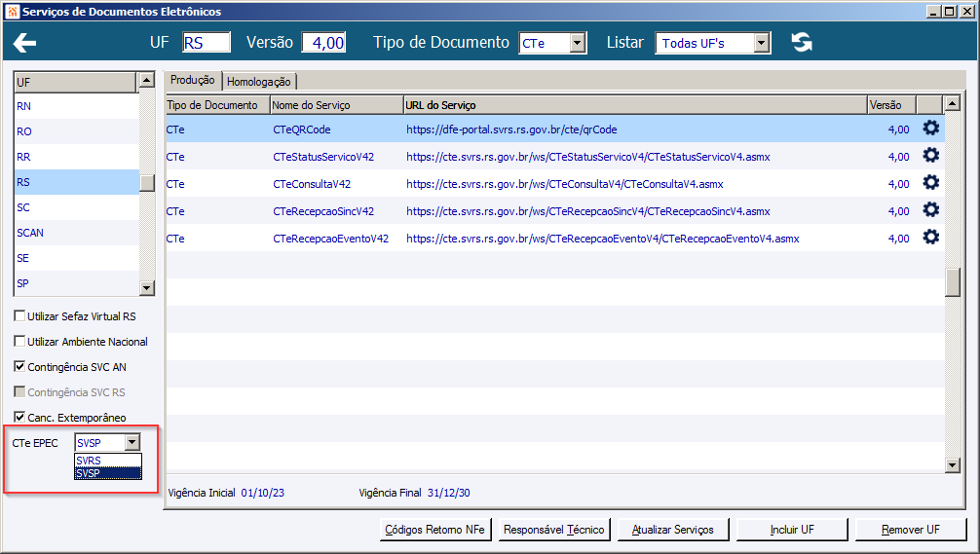This screenshot has width=980, height=554.
Task: Click the services table scrollbar thumb
Action: (953, 282)
